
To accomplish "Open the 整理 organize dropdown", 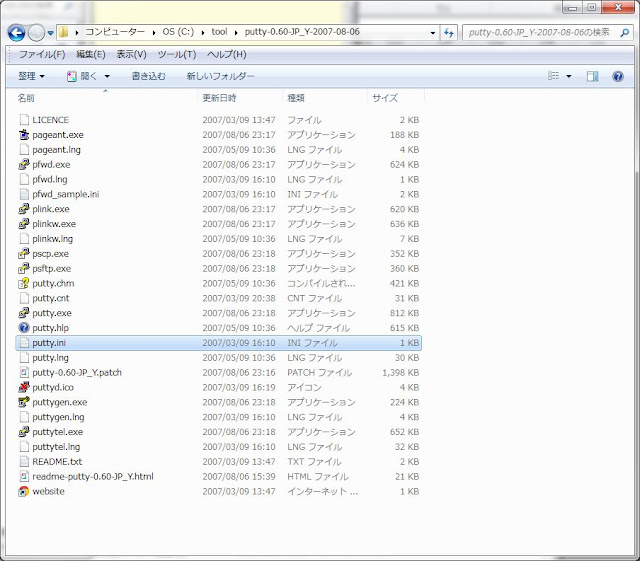I will click(31, 76).
